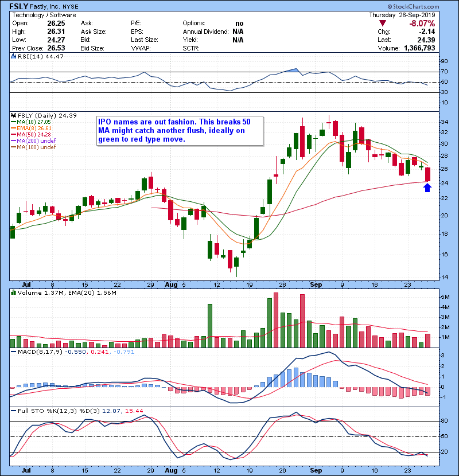Click the MA(100) undef legend entry
Screen dimensions: 459x476
(33, 147)
